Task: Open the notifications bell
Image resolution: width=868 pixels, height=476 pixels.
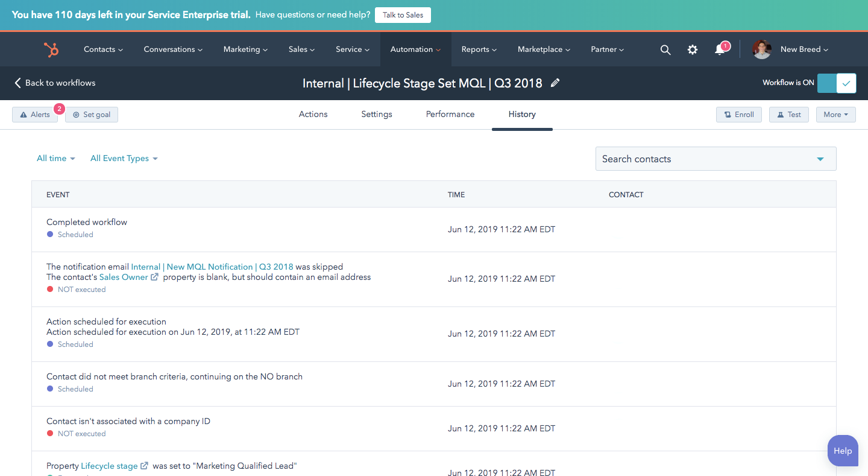Action: coord(720,49)
